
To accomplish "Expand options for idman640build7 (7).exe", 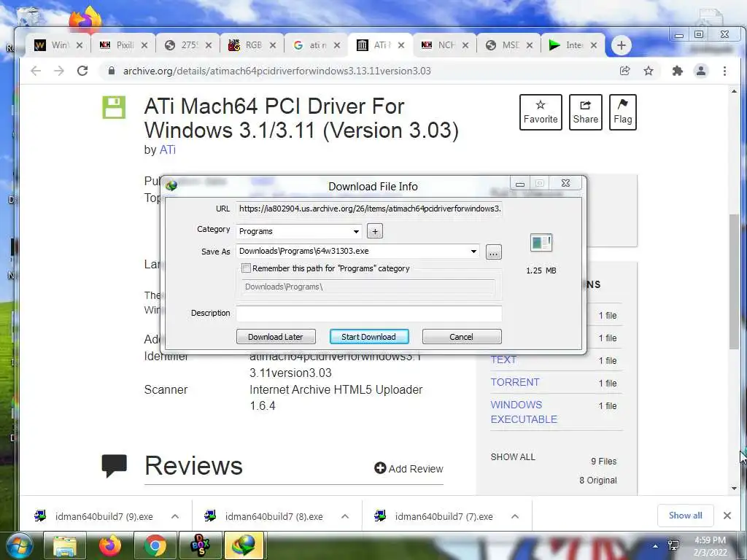I will [x=515, y=516].
